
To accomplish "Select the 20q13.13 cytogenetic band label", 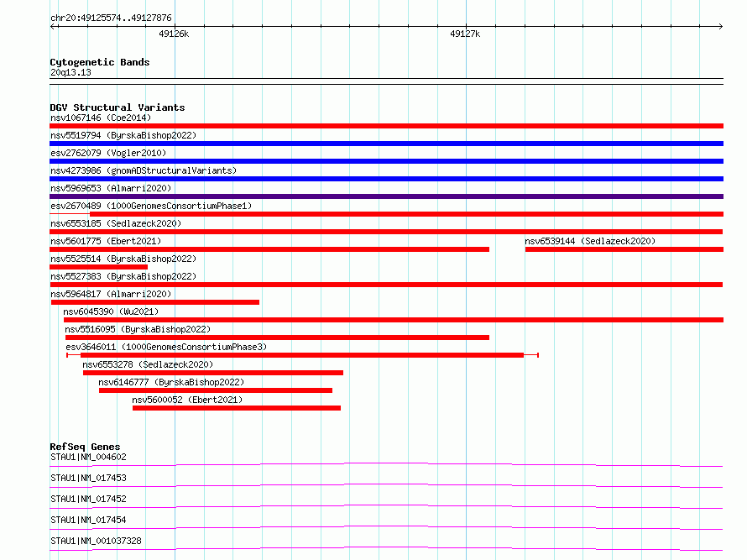I will point(71,72).
